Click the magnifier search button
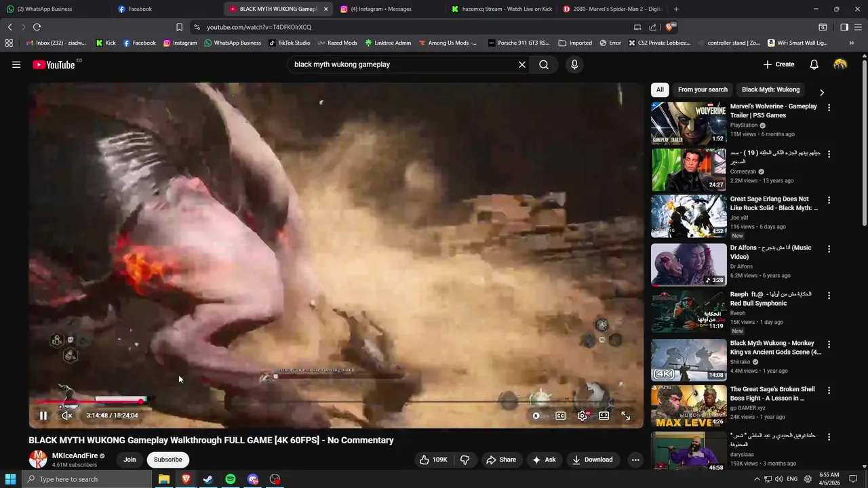 [544, 64]
